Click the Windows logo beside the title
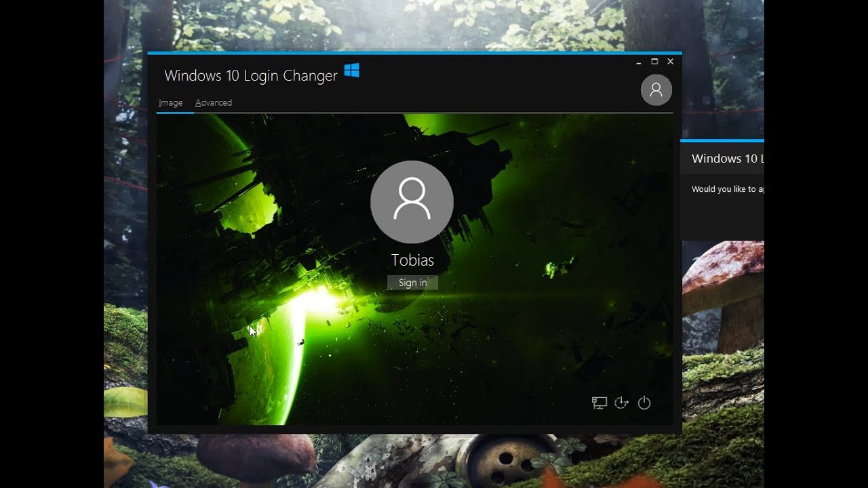 pos(351,70)
